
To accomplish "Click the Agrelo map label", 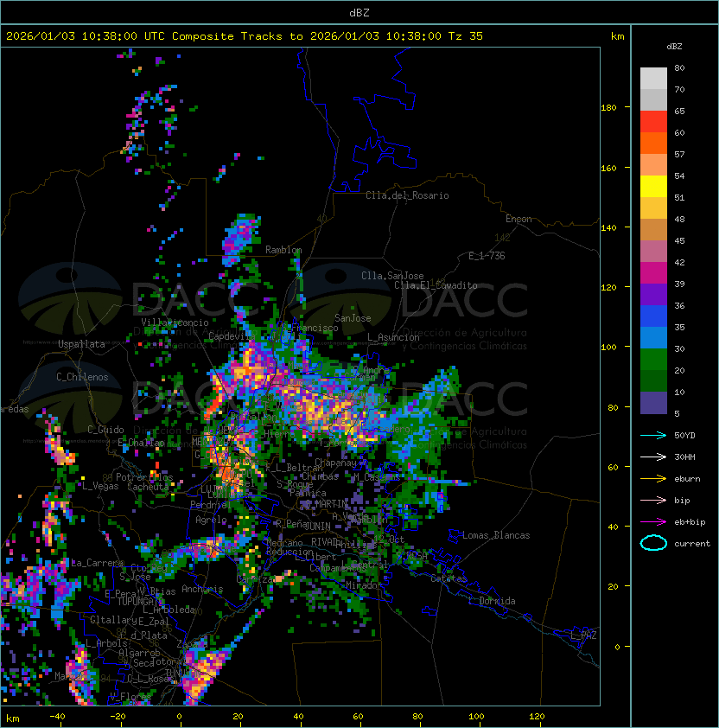I will pos(211,520).
